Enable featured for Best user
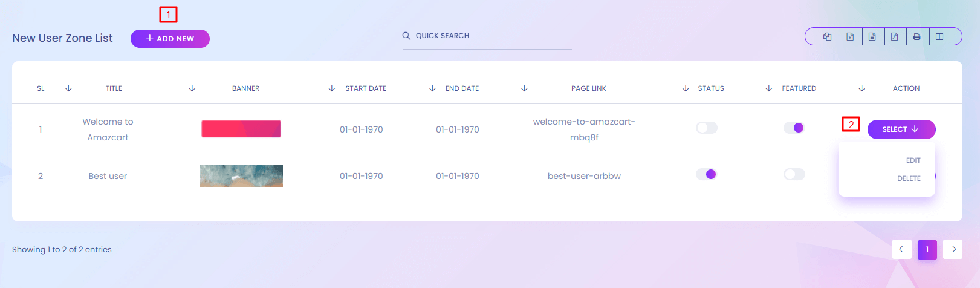 coord(794,174)
